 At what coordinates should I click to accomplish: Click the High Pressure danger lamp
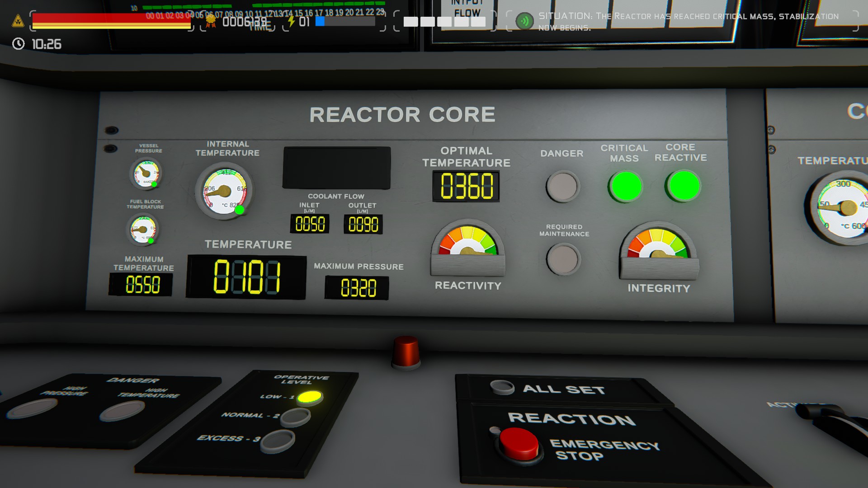[33, 408]
